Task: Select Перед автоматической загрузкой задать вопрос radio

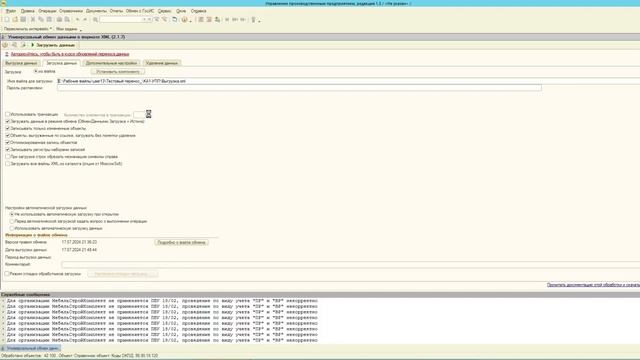Action: [x=12, y=221]
